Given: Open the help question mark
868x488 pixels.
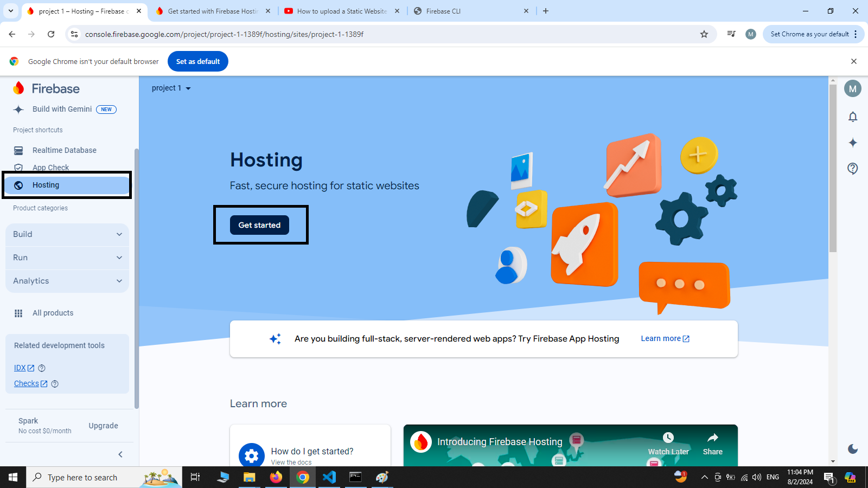Looking at the screenshot, I should coord(853,169).
